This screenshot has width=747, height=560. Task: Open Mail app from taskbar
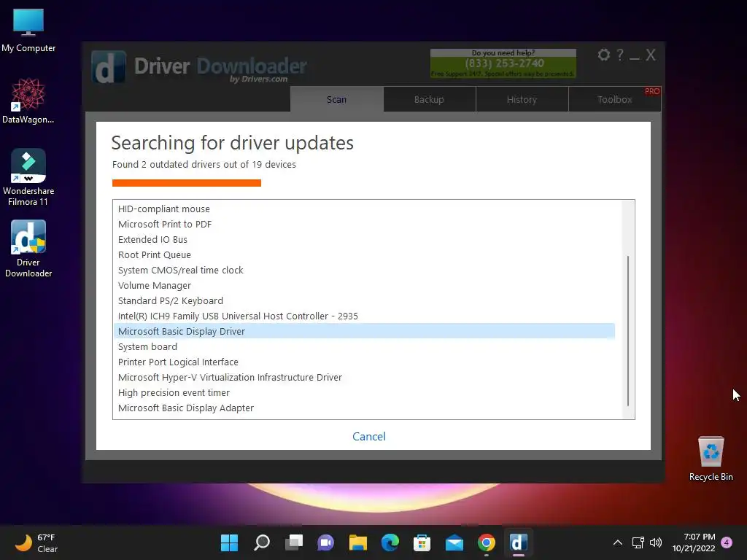454,542
